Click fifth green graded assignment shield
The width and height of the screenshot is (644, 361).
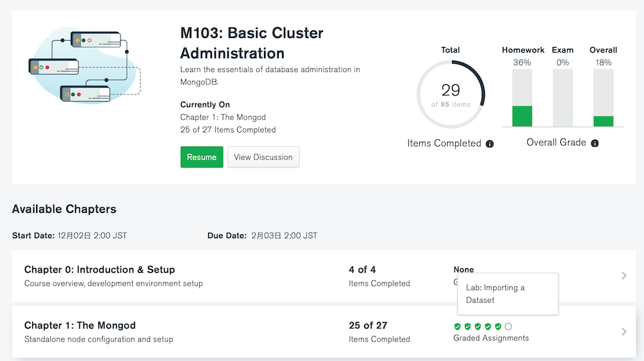(498, 326)
